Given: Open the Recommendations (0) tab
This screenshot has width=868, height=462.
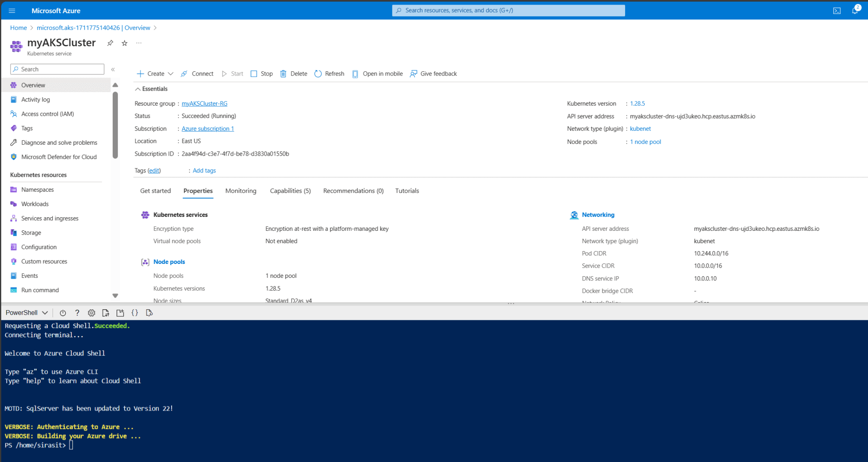Looking at the screenshot, I should [353, 191].
